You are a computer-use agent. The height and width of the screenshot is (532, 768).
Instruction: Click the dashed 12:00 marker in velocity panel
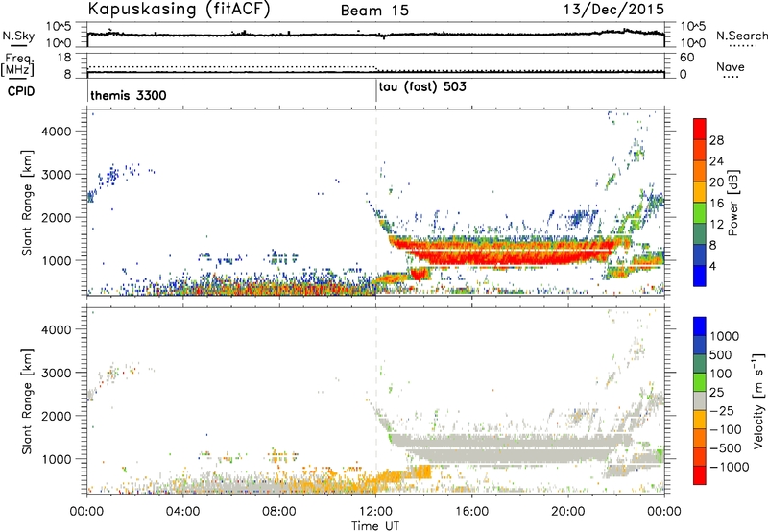[x=376, y=400]
